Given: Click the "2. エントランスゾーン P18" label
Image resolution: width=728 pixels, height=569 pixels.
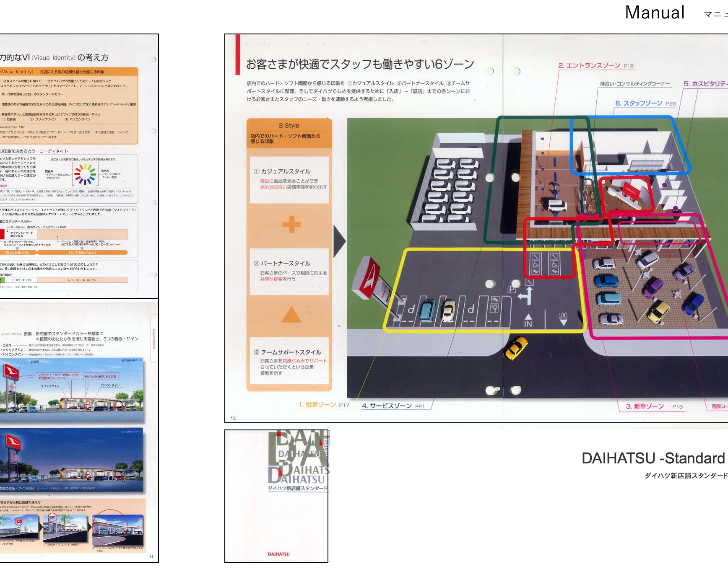Looking at the screenshot, I should pos(596,65).
